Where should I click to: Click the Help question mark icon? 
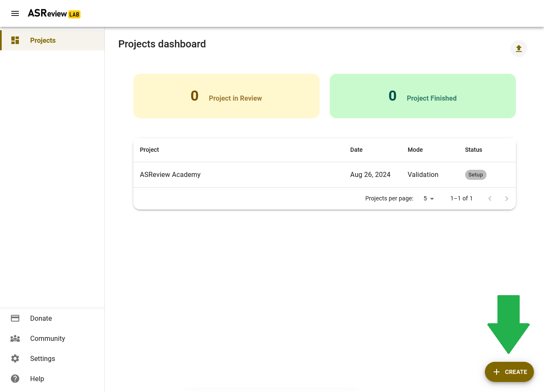click(x=15, y=379)
